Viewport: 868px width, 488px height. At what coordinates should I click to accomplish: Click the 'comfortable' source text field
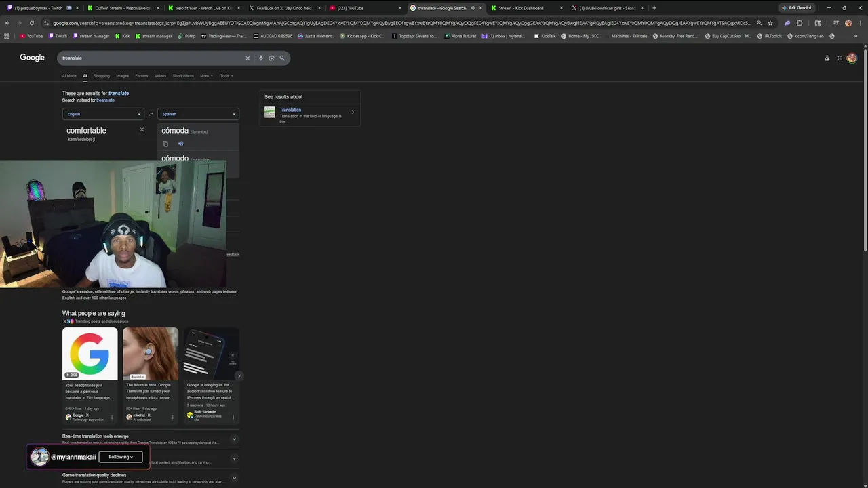[86, 130]
